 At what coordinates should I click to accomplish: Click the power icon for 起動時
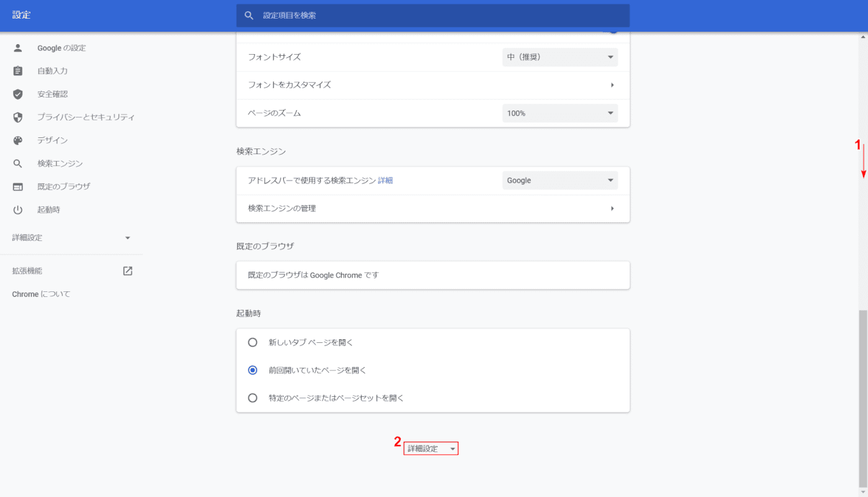pos(18,210)
